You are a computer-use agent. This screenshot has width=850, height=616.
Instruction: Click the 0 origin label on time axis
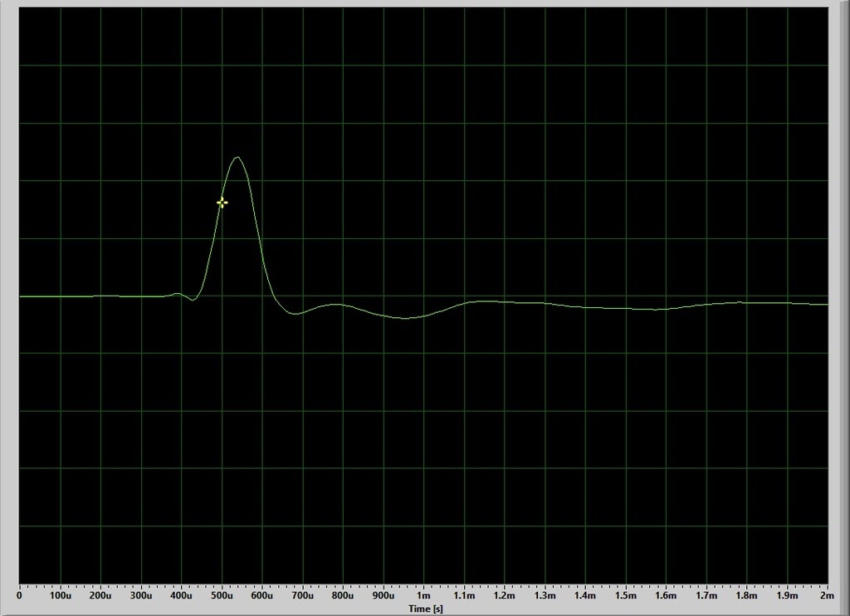[20, 595]
